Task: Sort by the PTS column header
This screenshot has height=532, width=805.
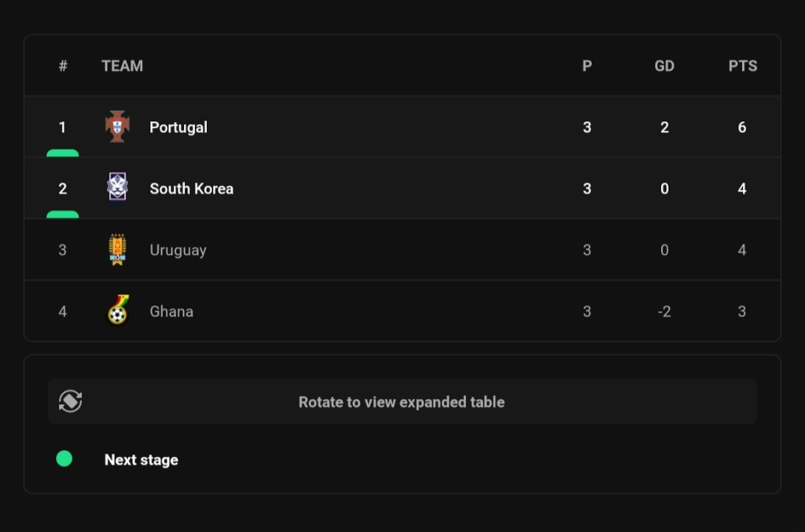Action: pos(742,66)
